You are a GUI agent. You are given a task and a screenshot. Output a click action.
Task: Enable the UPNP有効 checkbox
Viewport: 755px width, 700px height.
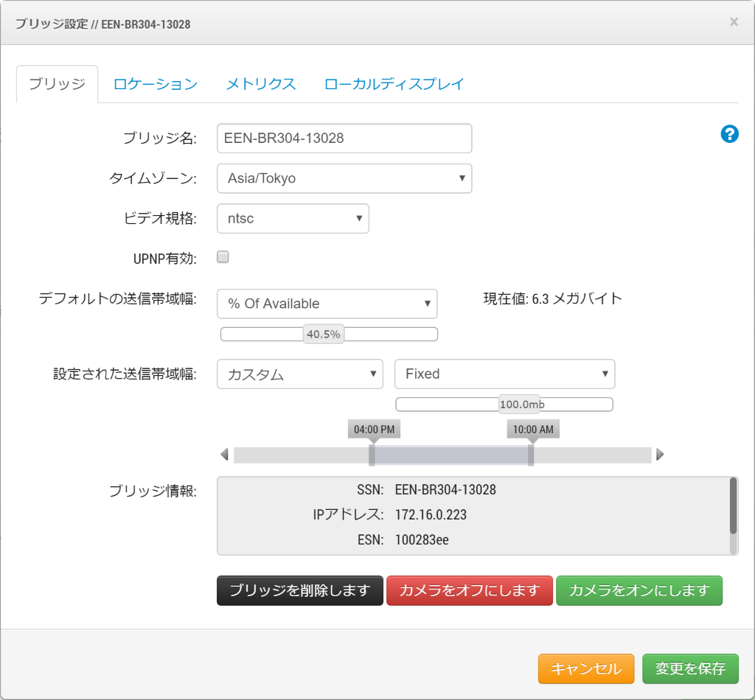pos(223,257)
